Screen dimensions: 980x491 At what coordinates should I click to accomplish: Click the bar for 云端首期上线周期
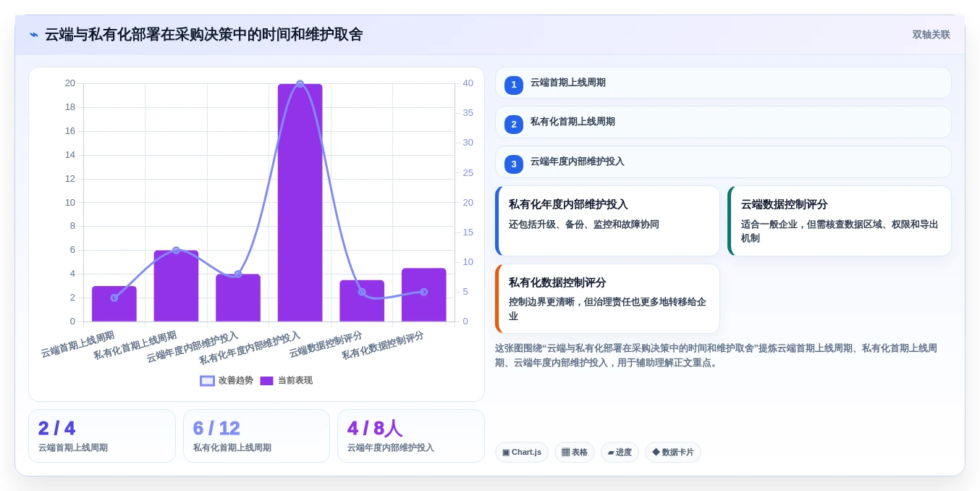point(114,304)
